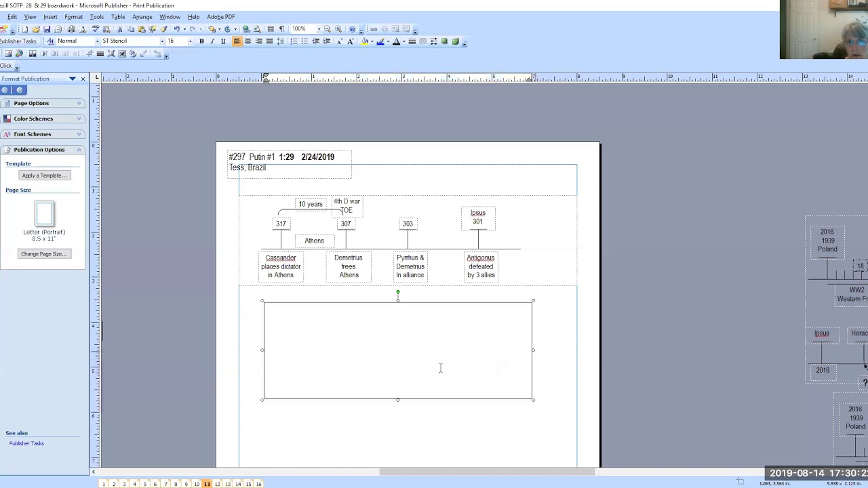Open the font size 16 dropdown
The width and height of the screenshot is (868, 488).
click(x=190, y=41)
